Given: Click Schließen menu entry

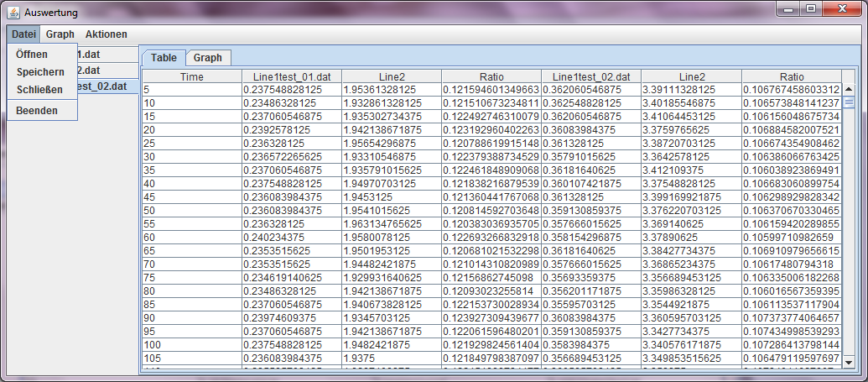Looking at the screenshot, I should coord(39,89).
